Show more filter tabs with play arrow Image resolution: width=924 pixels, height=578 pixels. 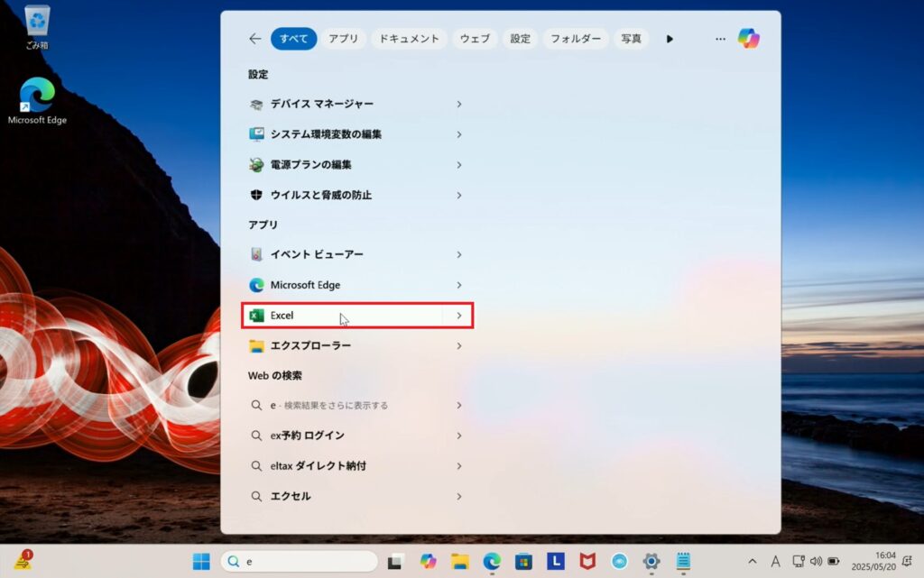(x=670, y=39)
